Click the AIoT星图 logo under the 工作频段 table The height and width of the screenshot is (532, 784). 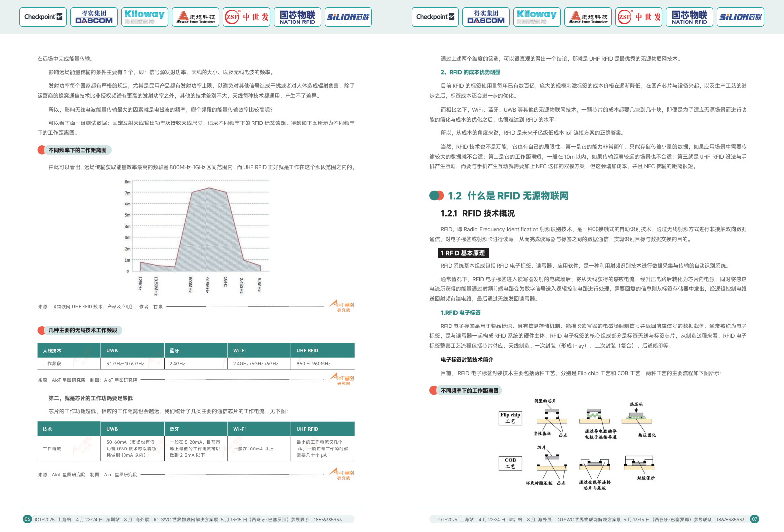[x=342, y=380]
